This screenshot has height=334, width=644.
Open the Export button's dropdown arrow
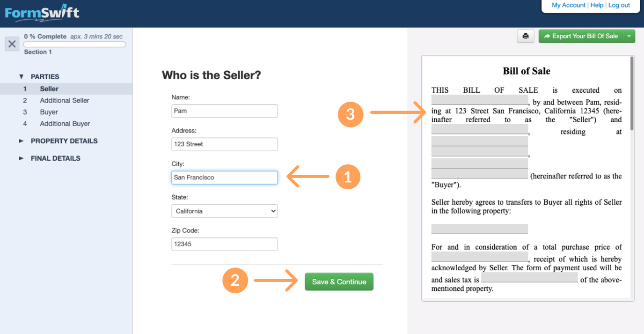(629, 36)
